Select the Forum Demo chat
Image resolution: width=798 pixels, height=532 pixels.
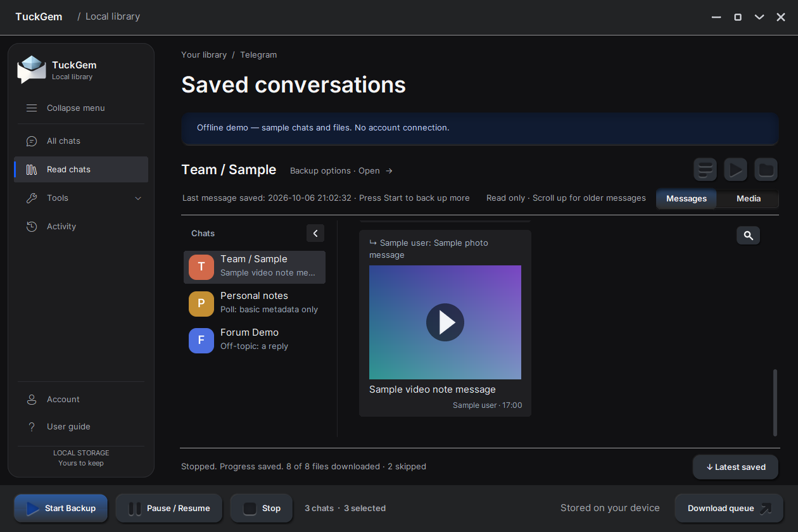click(255, 340)
